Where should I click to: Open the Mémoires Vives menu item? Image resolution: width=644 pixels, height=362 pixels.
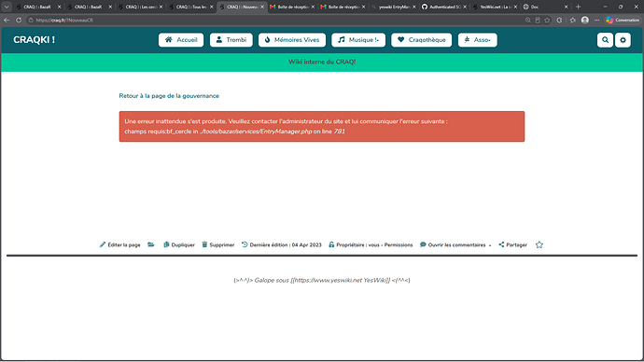coord(292,40)
